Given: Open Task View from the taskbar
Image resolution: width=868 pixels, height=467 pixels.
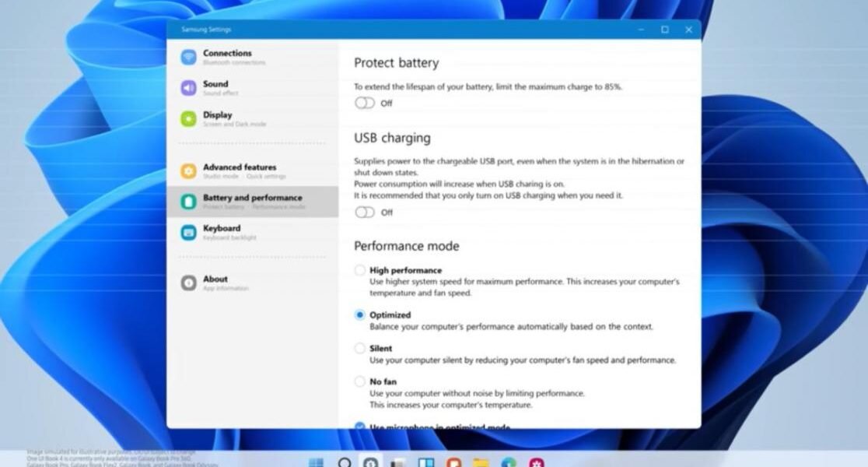Looking at the screenshot, I should click(397, 463).
